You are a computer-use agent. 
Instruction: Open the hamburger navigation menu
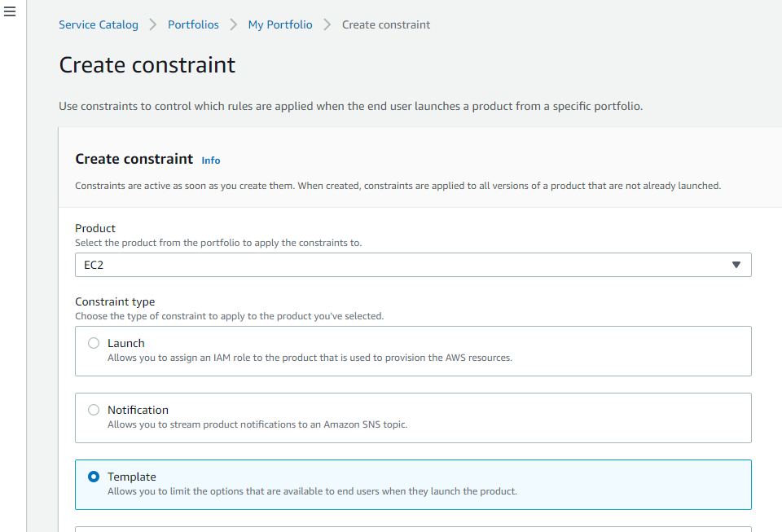pos(11,12)
